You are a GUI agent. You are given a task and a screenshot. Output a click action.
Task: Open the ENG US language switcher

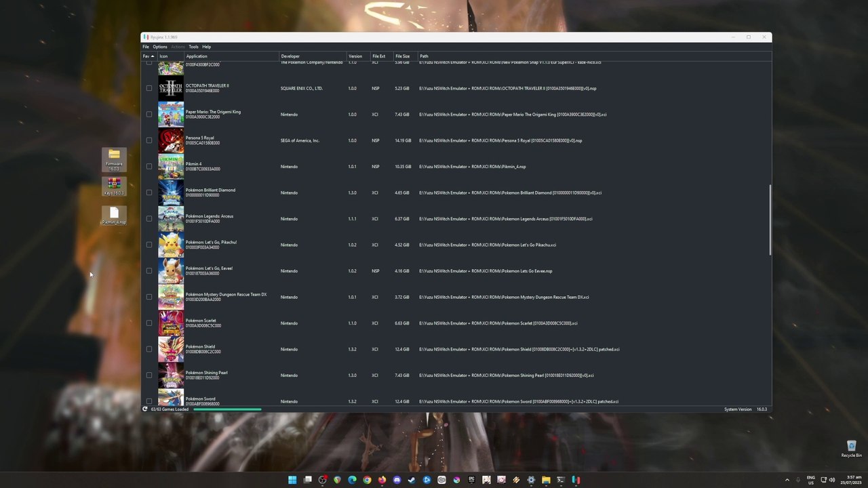tap(810, 480)
